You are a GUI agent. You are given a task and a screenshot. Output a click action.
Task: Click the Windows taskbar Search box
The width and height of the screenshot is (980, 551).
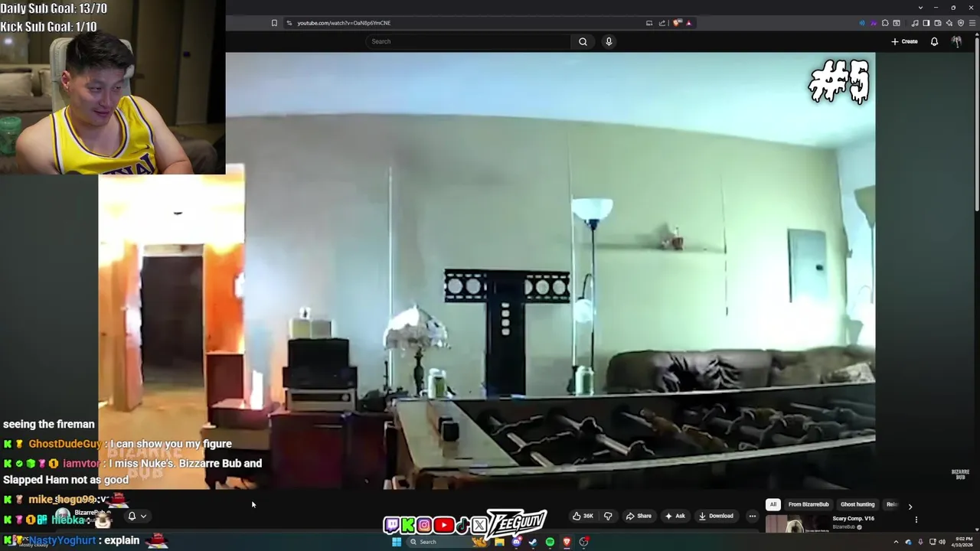point(448,542)
